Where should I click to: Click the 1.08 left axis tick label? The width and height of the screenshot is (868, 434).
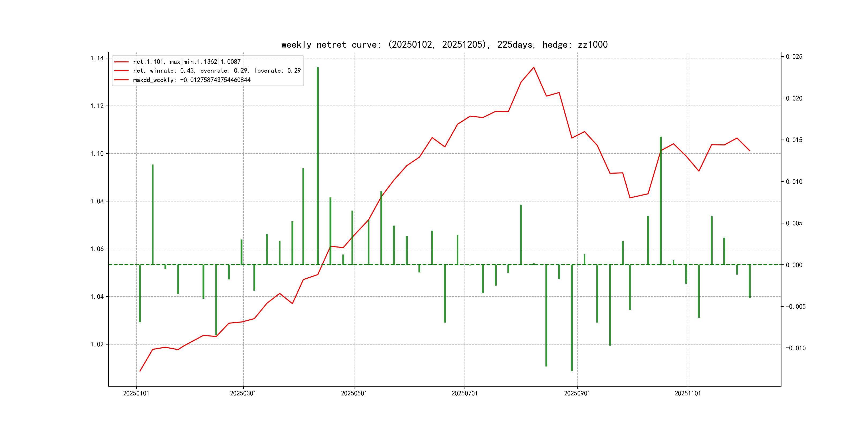pyautogui.click(x=97, y=201)
